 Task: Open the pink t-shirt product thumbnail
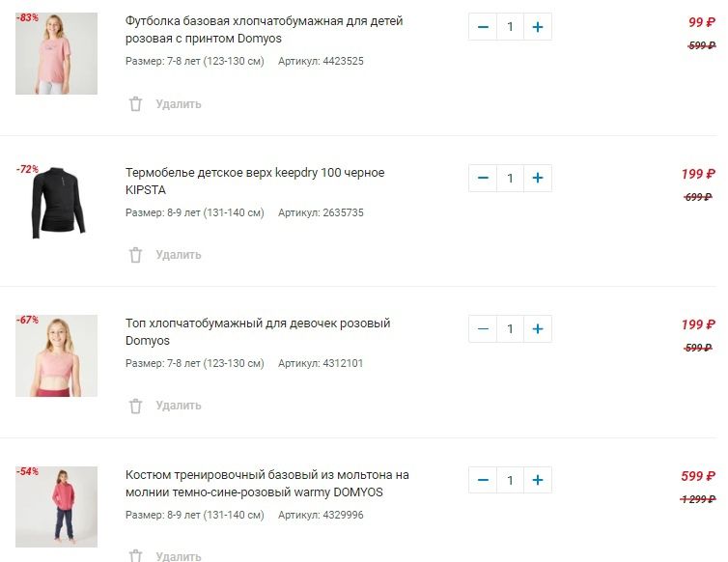point(56,53)
